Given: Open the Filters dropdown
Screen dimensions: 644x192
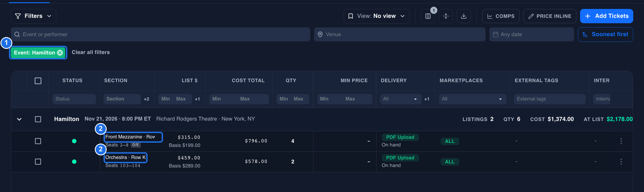Looking at the screenshot, I should pyautogui.click(x=34, y=16).
